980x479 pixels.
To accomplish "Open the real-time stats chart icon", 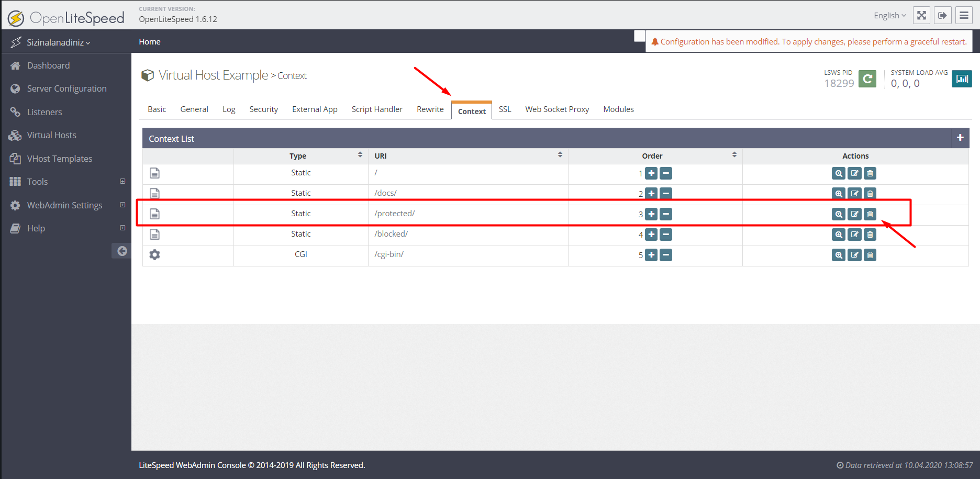I will [x=962, y=79].
